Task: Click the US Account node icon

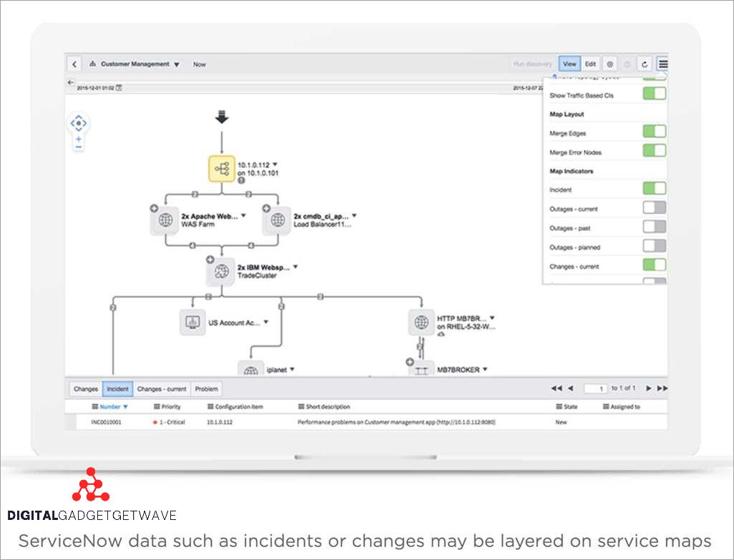Action: point(192,323)
